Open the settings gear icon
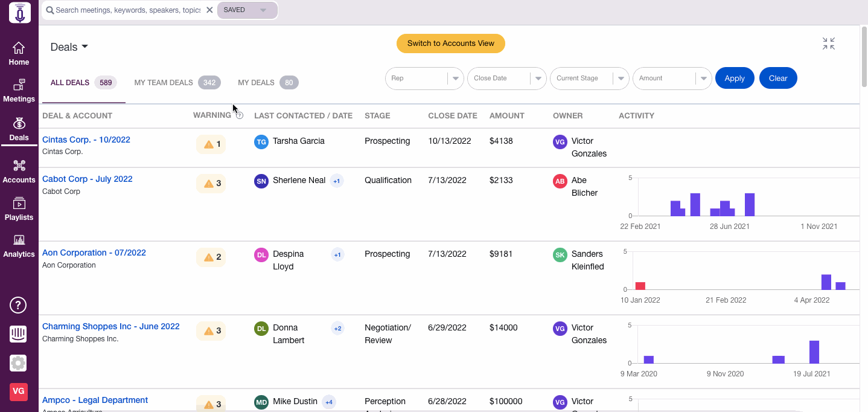Screen dimensions: 868x412 (18, 363)
